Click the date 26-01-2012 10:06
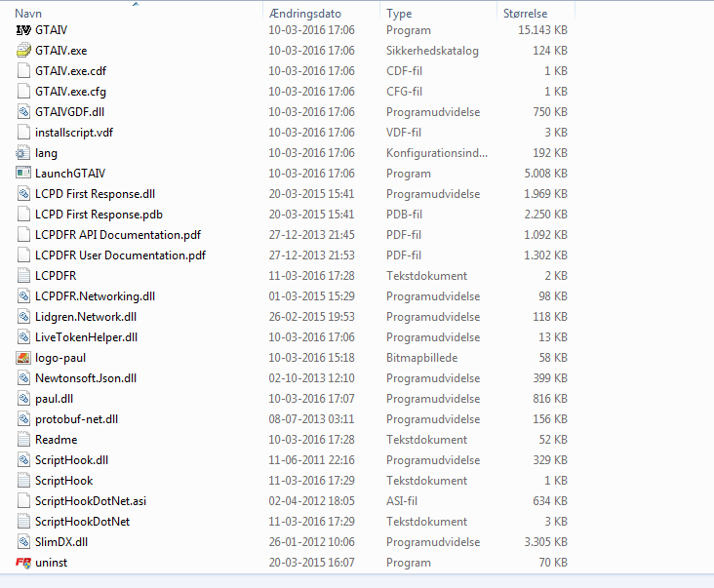The width and height of the screenshot is (714, 588). coord(311,542)
